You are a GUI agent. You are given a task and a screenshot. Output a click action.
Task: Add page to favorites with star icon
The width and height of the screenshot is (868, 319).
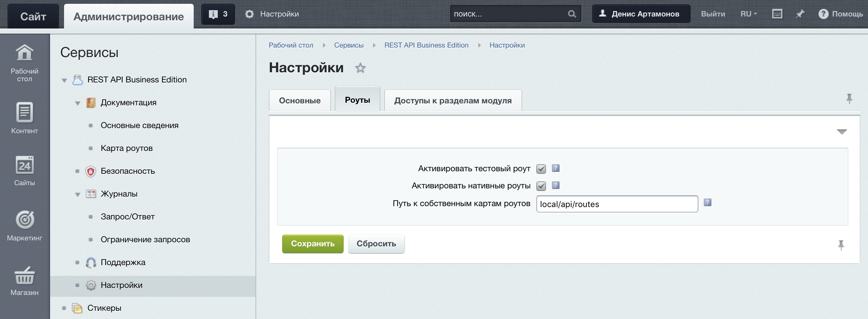[360, 68]
